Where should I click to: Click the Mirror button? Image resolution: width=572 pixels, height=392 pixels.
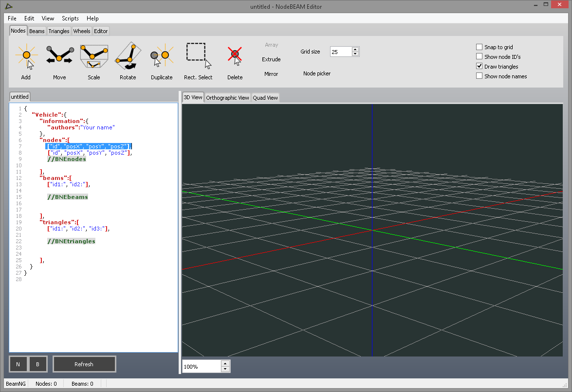coord(271,73)
